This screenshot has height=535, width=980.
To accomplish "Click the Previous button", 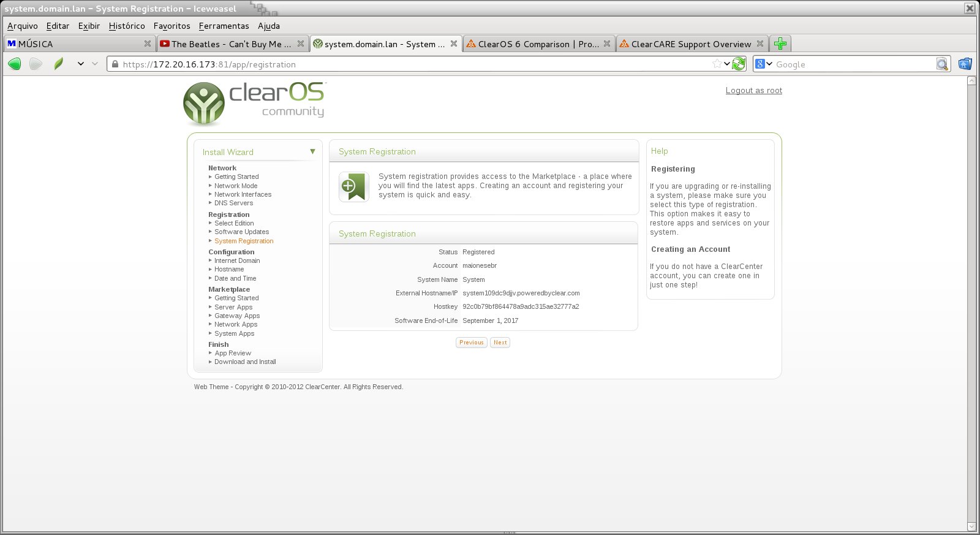I will (472, 343).
